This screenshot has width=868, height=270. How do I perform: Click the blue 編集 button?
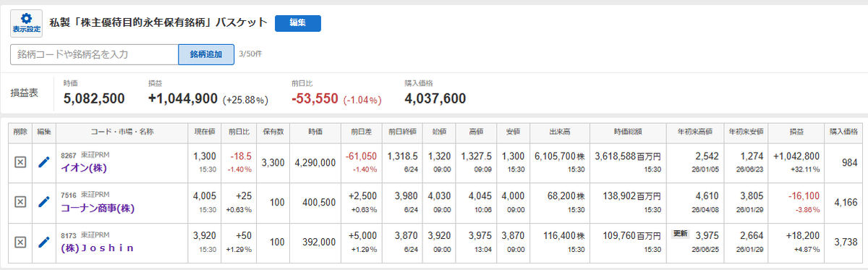(x=298, y=23)
